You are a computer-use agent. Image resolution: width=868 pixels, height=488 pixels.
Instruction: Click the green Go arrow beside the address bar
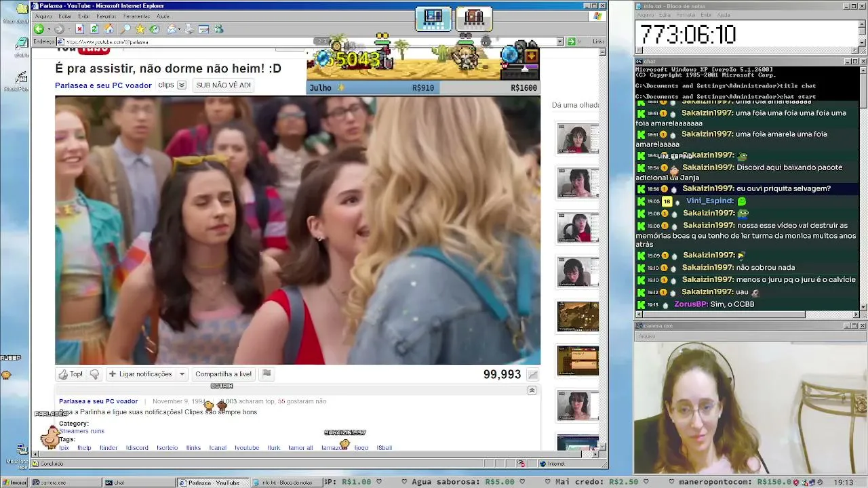coord(571,41)
